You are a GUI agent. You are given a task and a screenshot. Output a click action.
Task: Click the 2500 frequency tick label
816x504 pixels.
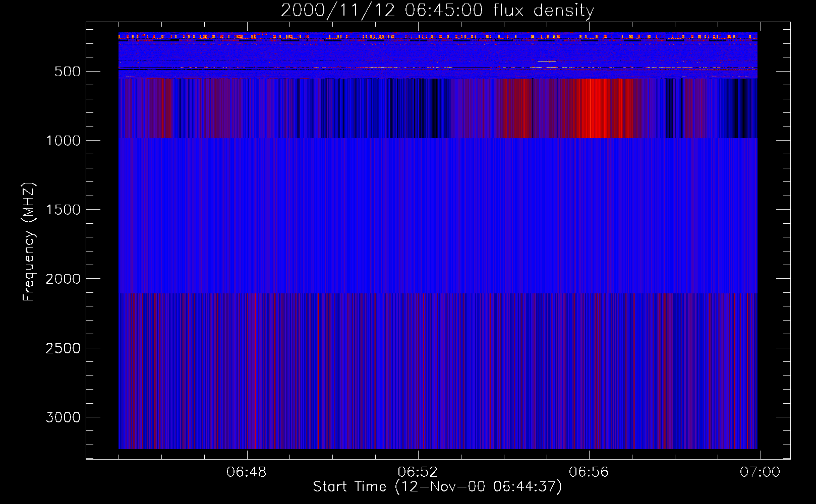[x=63, y=348]
